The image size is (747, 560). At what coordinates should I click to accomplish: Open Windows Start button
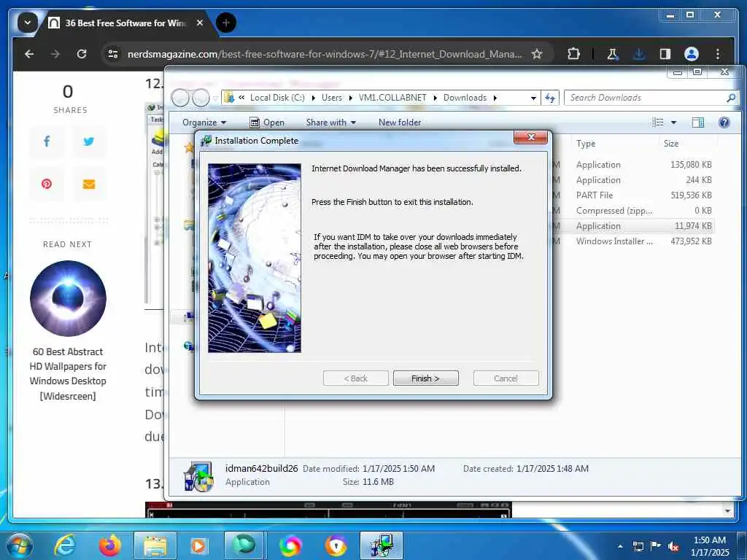click(x=19, y=545)
